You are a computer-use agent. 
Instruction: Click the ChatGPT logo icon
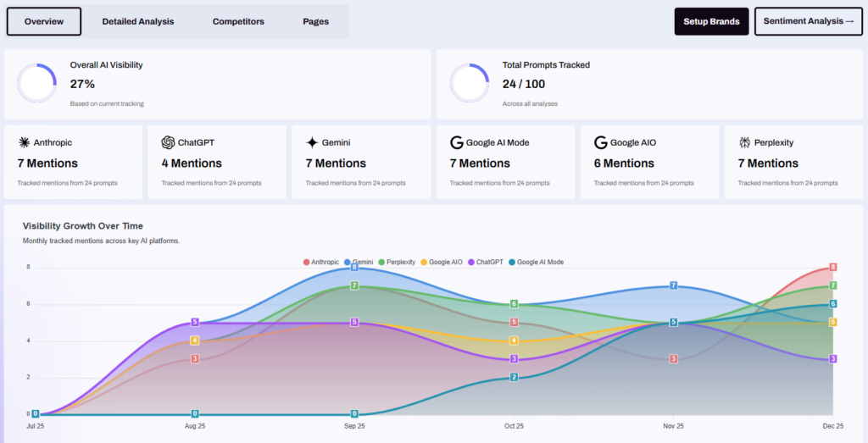pos(168,142)
